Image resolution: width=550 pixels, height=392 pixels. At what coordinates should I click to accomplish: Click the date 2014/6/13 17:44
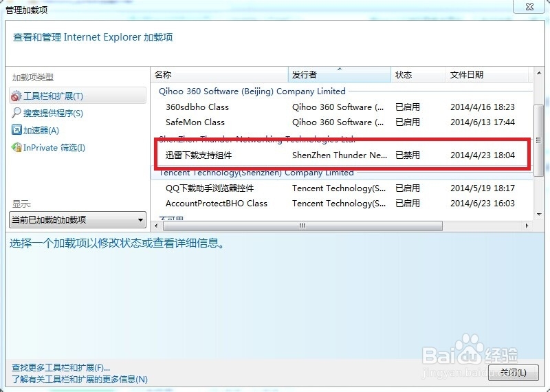pyautogui.click(x=483, y=122)
